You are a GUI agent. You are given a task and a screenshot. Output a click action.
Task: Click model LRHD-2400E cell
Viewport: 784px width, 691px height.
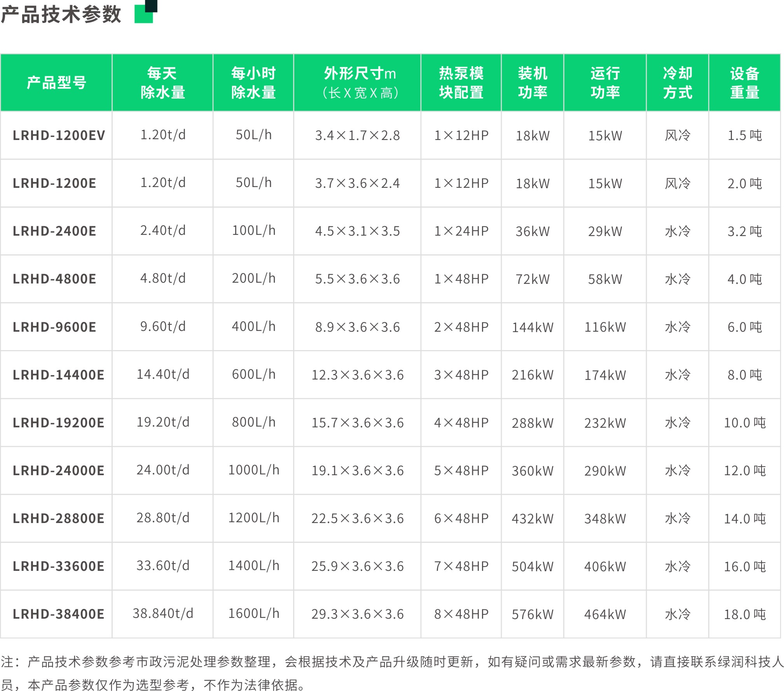tap(54, 231)
